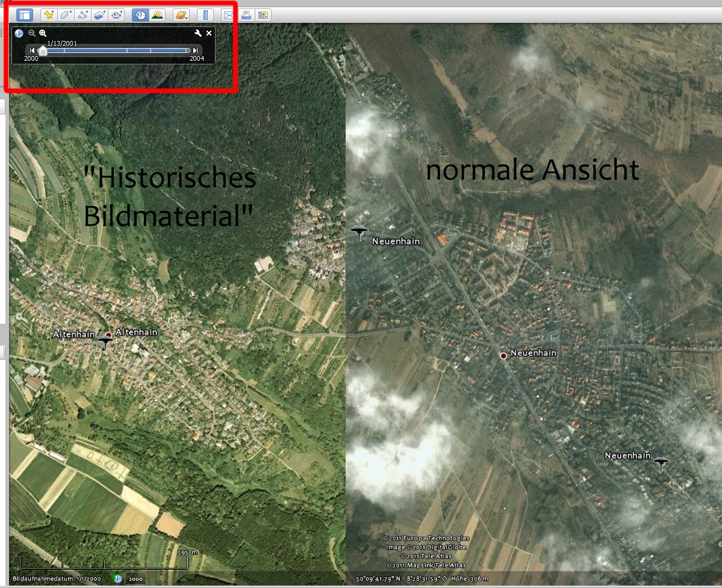Open the planet switcher dropdown

[x=181, y=15]
